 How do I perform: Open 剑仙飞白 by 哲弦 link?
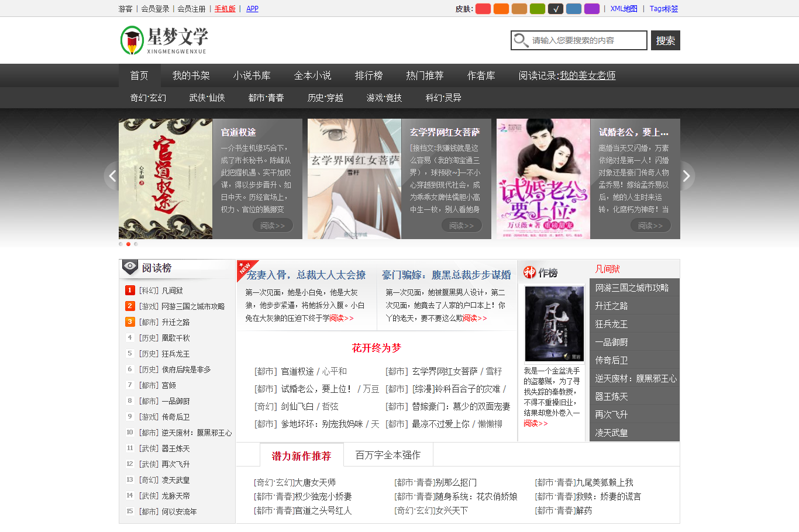click(297, 406)
